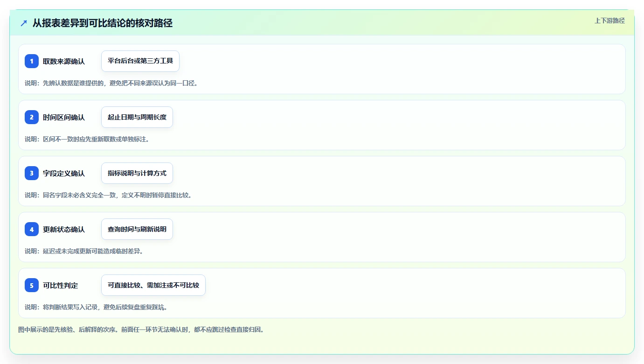The width and height of the screenshot is (644, 364).
Task: Click the 指标说明与计算方式 chip
Action: (x=137, y=173)
